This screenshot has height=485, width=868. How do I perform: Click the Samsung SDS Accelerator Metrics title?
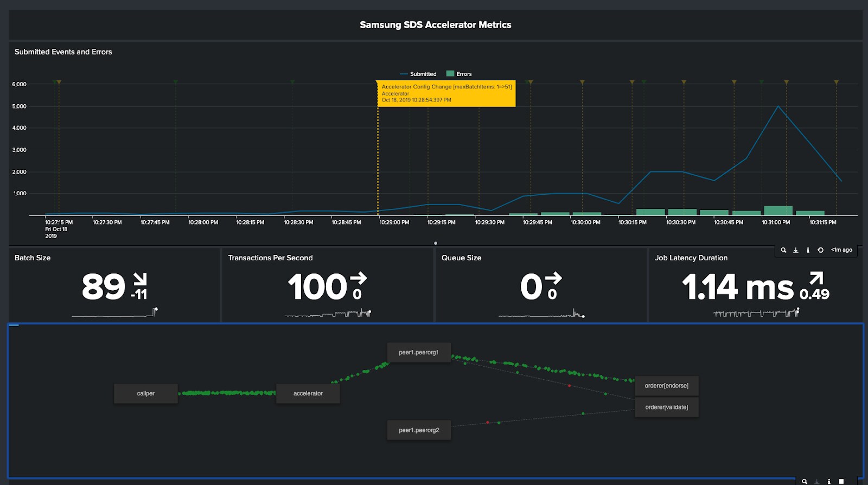click(436, 25)
